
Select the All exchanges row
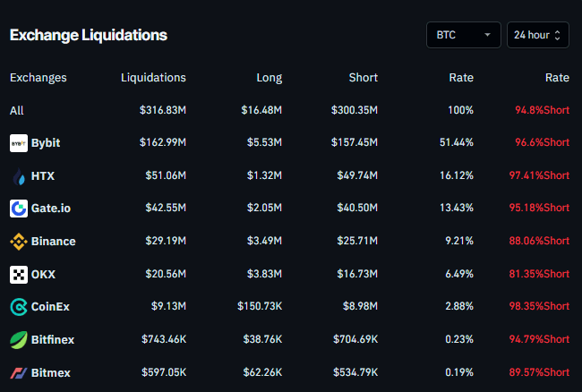coord(17,110)
